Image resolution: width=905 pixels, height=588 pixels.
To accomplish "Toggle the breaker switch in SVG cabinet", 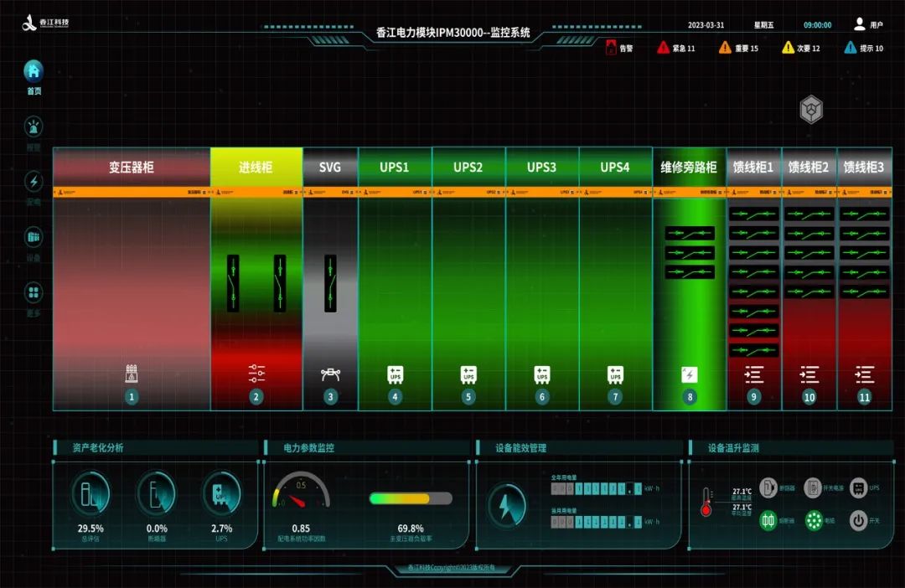I will [x=330, y=283].
